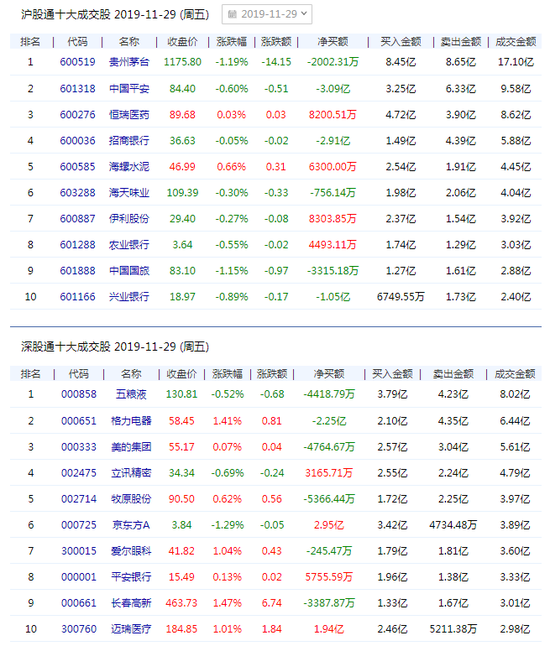Open 恒瑞医药 stock name link
The image size is (550, 646).
129,115
